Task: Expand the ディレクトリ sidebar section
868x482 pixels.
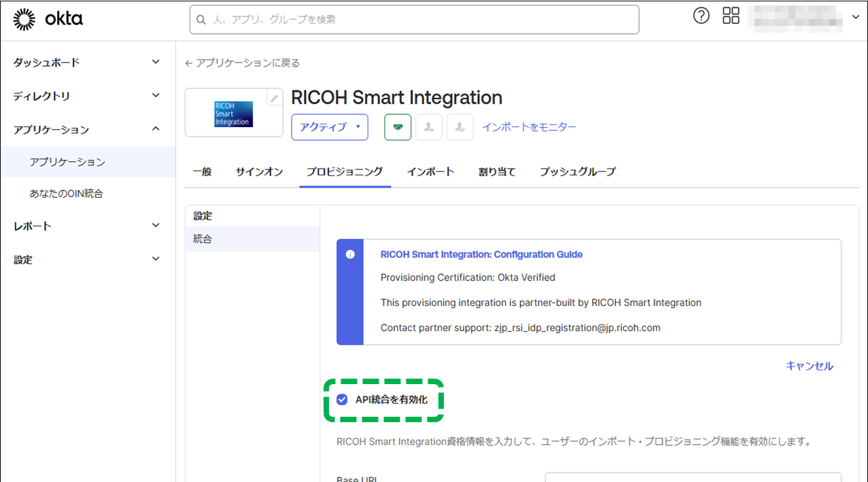Action: coord(88,96)
